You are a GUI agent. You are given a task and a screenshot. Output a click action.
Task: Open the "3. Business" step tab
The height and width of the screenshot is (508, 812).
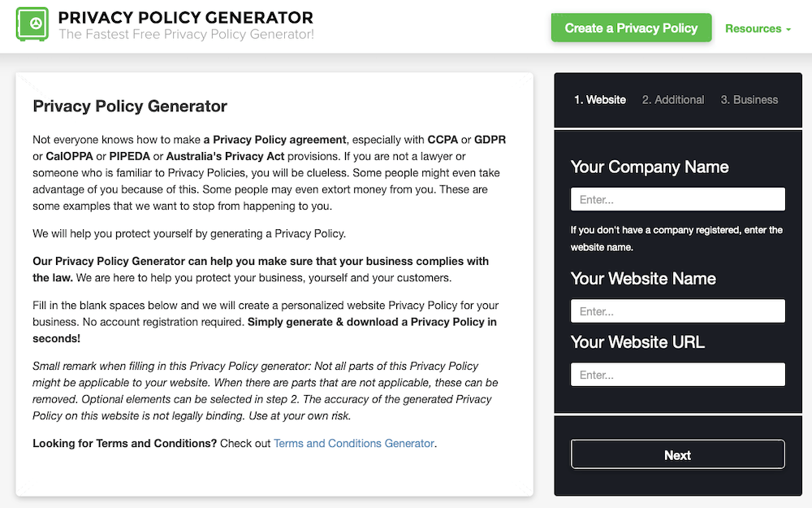click(749, 99)
